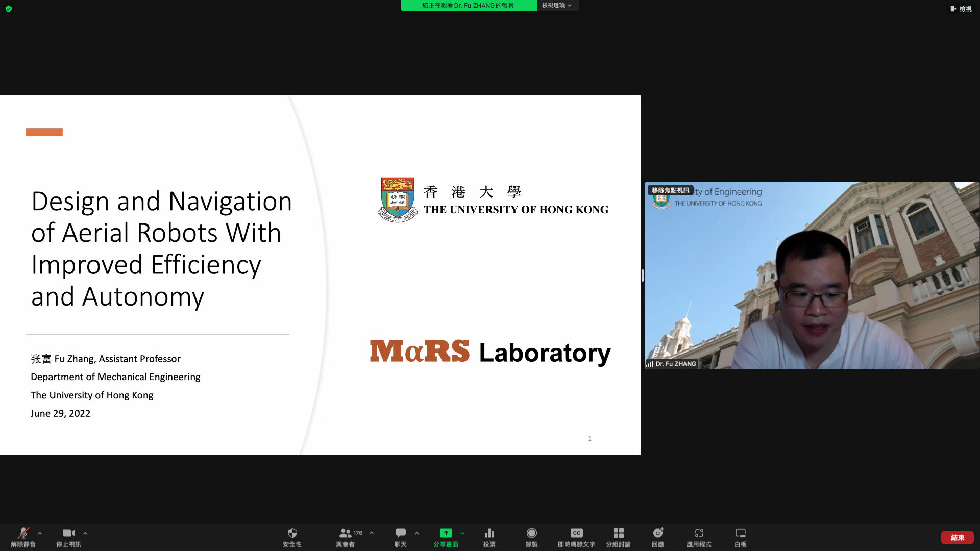The height and width of the screenshot is (551, 980).
Task: Open the Polls bar chart icon
Action: [x=489, y=533]
